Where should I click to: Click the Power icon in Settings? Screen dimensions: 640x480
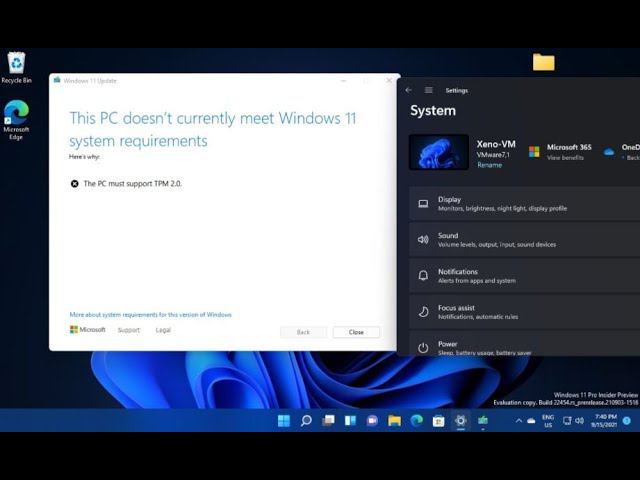click(423, 348)
